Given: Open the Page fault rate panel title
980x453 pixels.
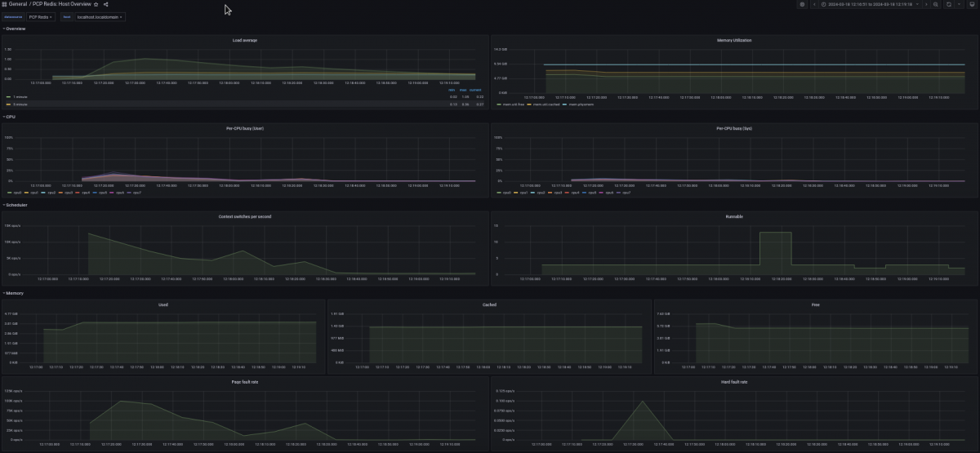Looking at the screenshot, I should [x=244, y=381].
